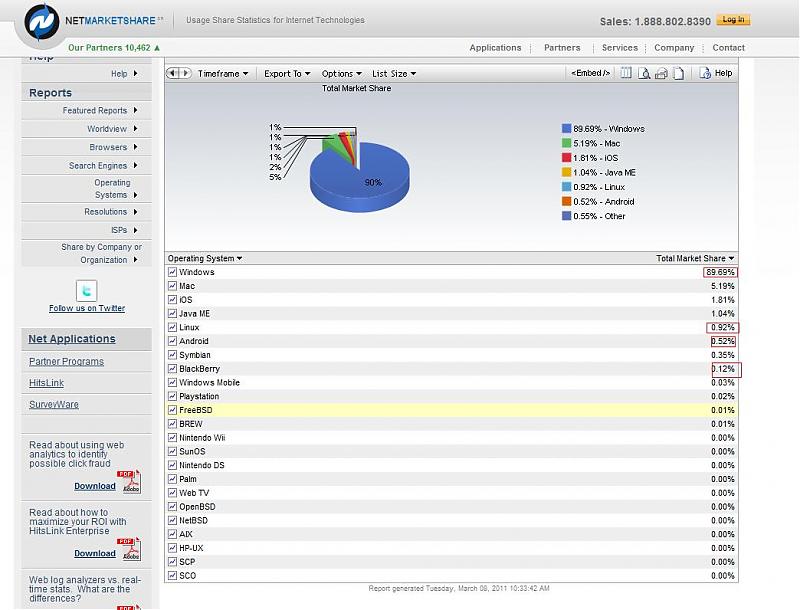This screenshot has height=610, width=800.
Task: Go to next report with forward arrow
Action: pos(186,73)
